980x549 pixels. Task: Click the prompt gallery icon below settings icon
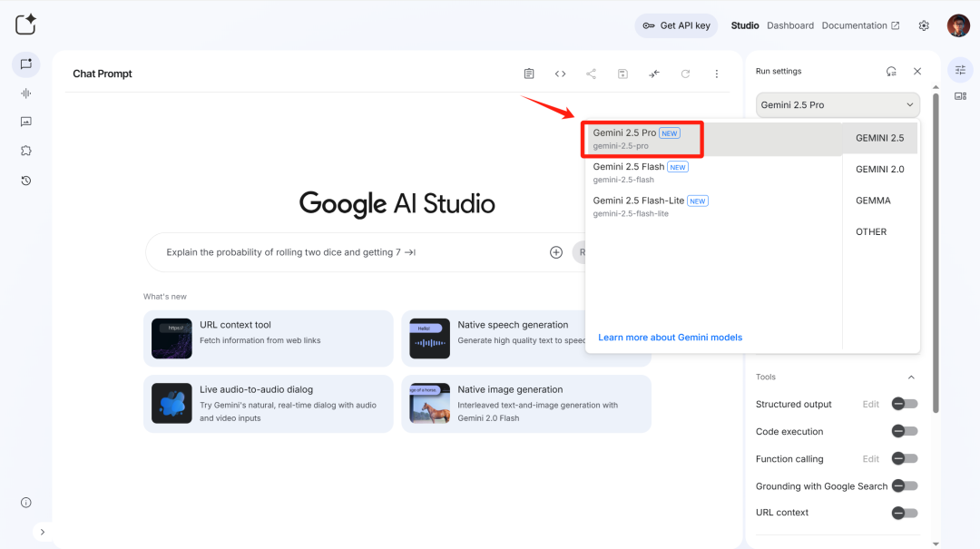pos(961,95)
